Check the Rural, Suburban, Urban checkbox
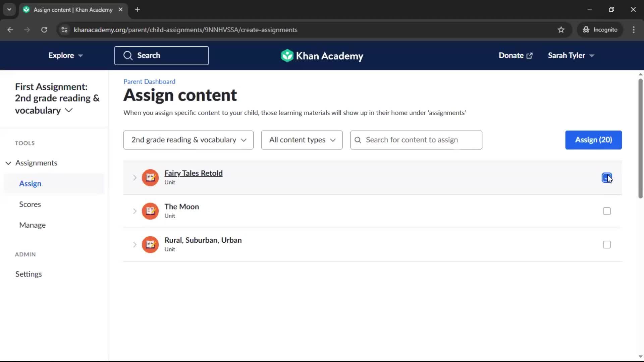The width and height of the screenshot is (644, 362). coord(607,245)
